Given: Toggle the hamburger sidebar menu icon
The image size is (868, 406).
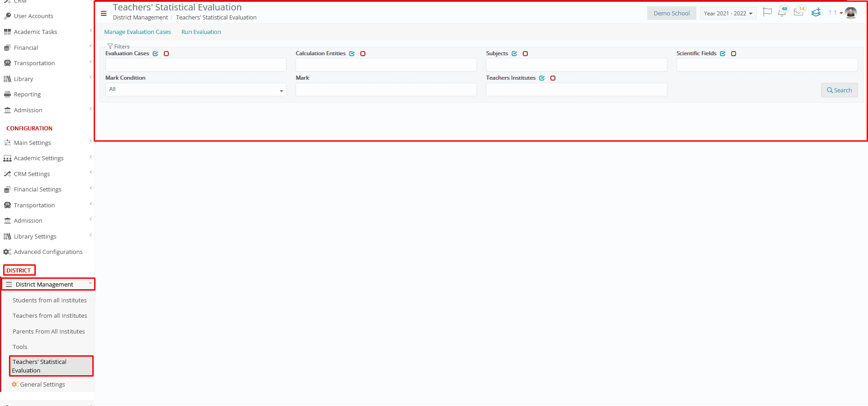Looking at the screenshot, I should 104,14.
